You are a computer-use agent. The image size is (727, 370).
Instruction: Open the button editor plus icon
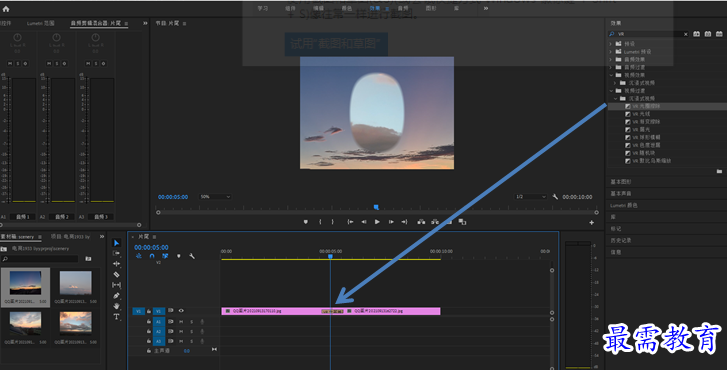coord(592,223)
